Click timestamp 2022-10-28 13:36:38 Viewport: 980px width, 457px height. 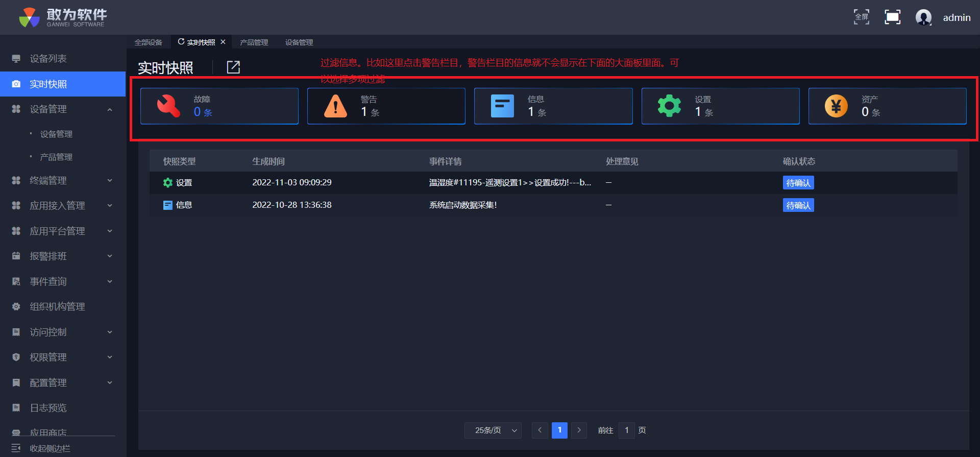[292, 205]
